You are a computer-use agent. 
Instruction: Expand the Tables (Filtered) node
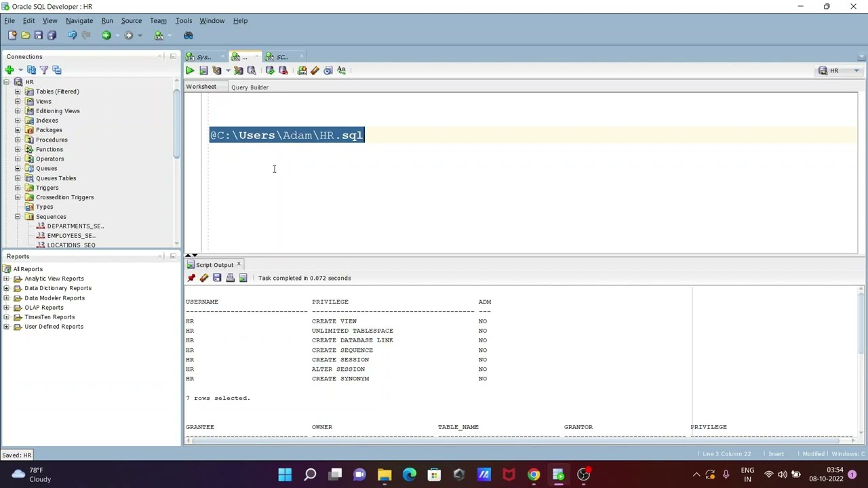(18, 91)
